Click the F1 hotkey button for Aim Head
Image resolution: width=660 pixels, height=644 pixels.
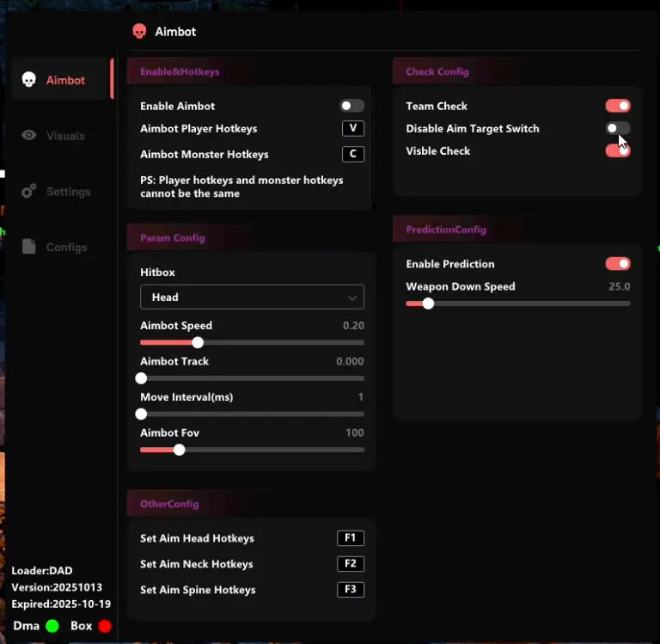tap(351, 538)
